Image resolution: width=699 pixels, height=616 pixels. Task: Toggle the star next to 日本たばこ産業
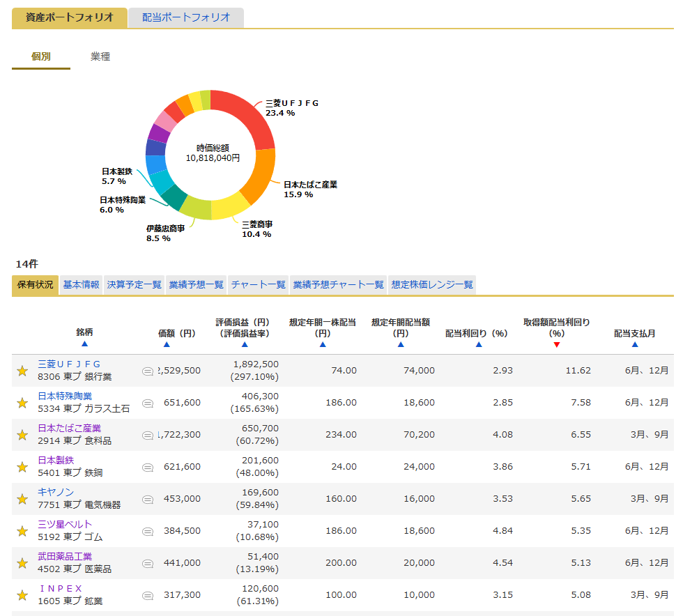[x=22, y=435]
